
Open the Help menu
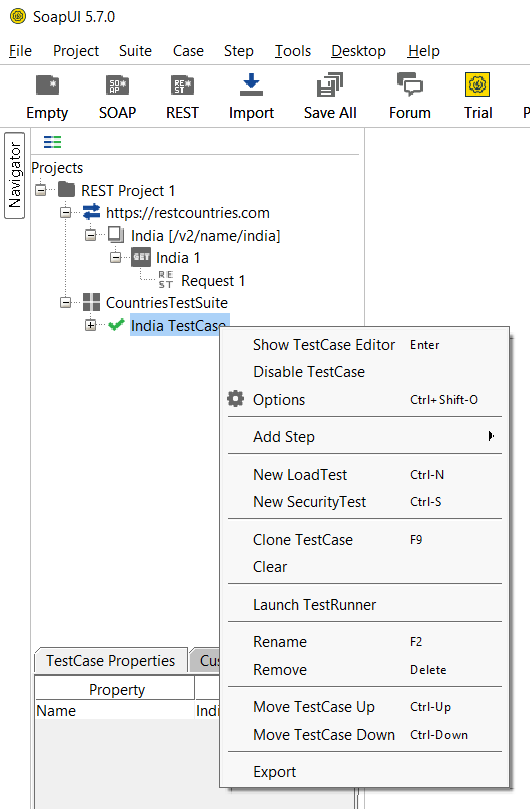click(424, 51)
